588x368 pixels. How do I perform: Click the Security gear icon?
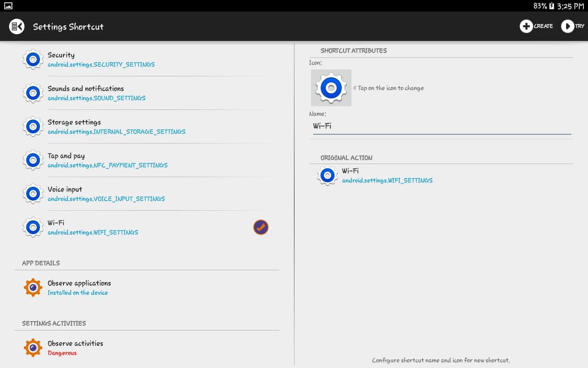pyautogui.click(x=33, y=59)
